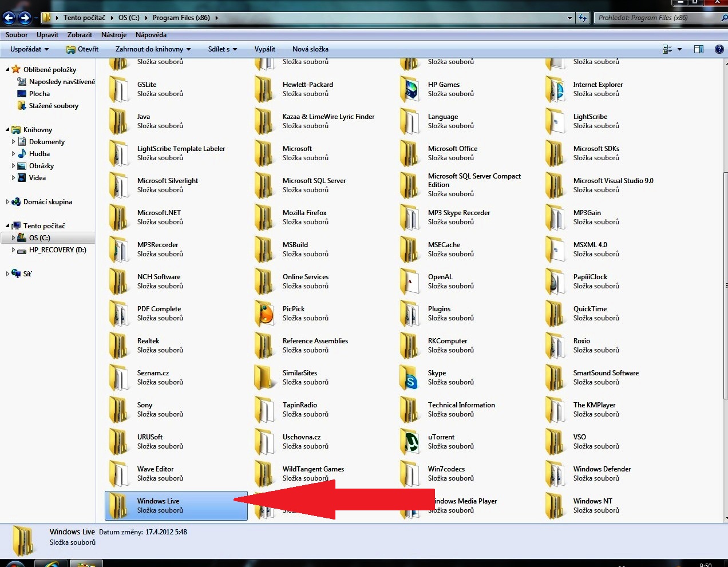The width and height of the screenshot is (728, 567).
Task: Open the Help question mark icon
Action: (719, 49)
